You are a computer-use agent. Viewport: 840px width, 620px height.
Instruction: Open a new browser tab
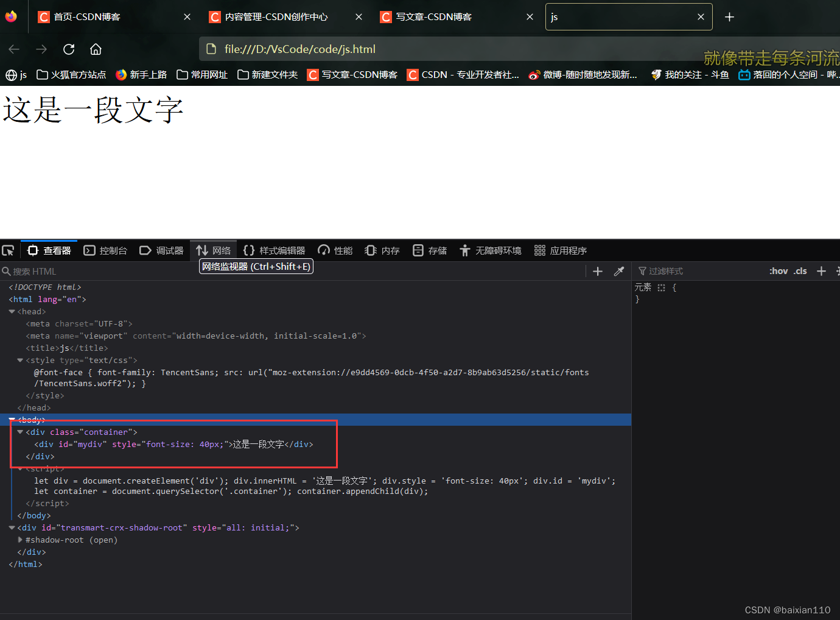tap(729, 17)
